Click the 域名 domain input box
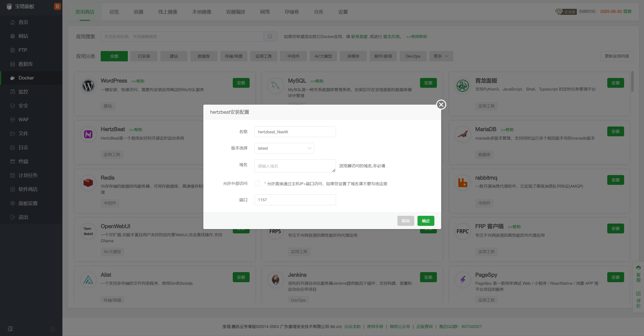The height and width of the screenshot is (336, 644). pos(295,166)
